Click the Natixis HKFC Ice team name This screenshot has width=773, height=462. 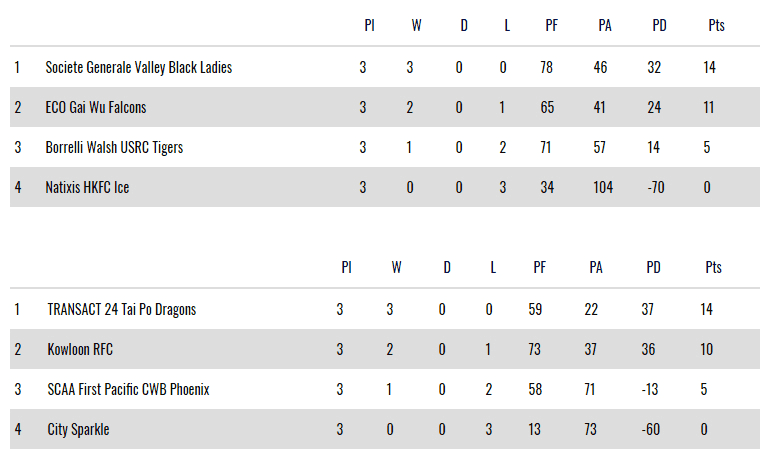coord(87,188)
